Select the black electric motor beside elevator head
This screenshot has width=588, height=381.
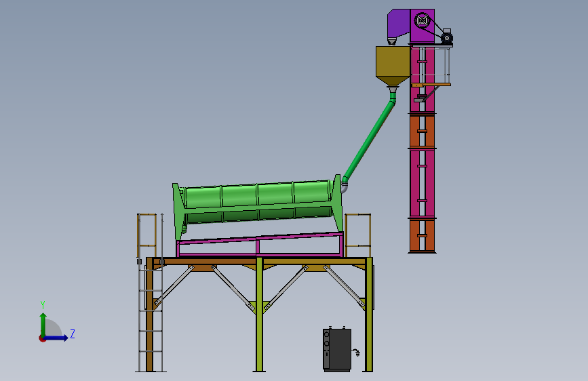447,37
